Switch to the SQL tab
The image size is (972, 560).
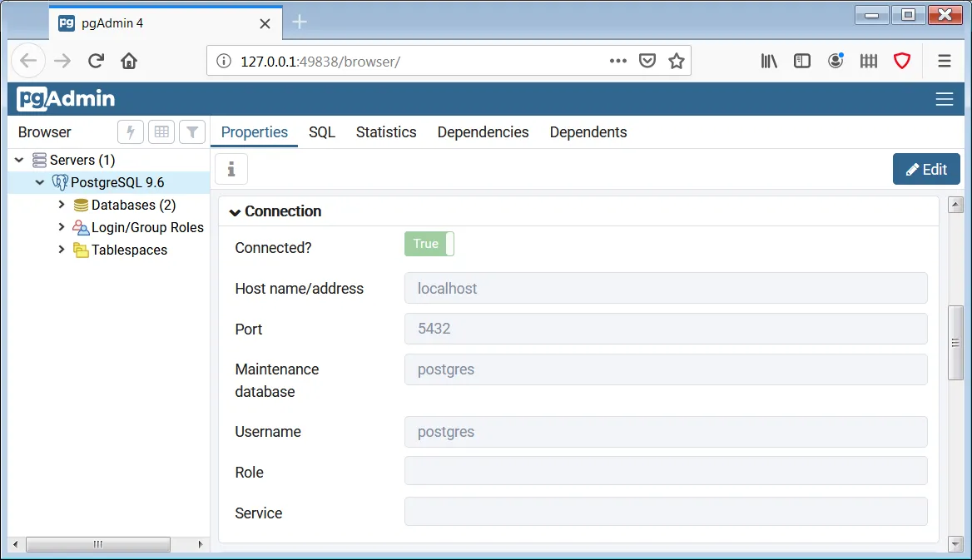pyautogui.click(x=322, y=132)
